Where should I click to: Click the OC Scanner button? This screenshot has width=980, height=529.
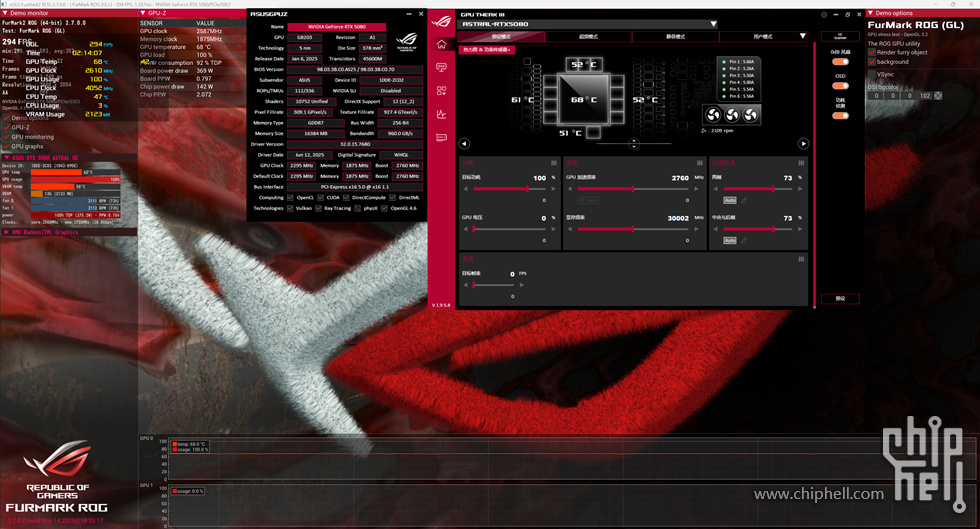pos(840,37)
